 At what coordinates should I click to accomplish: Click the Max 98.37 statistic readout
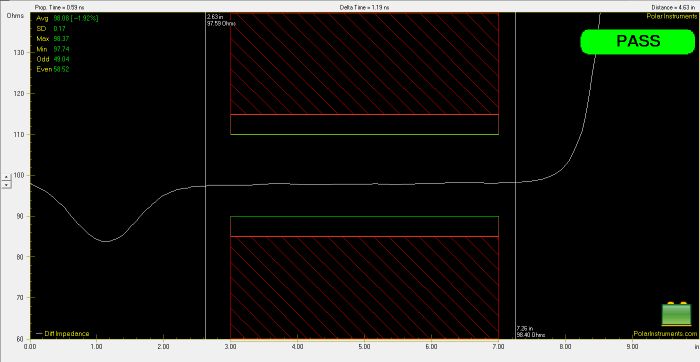coord(53,39)
